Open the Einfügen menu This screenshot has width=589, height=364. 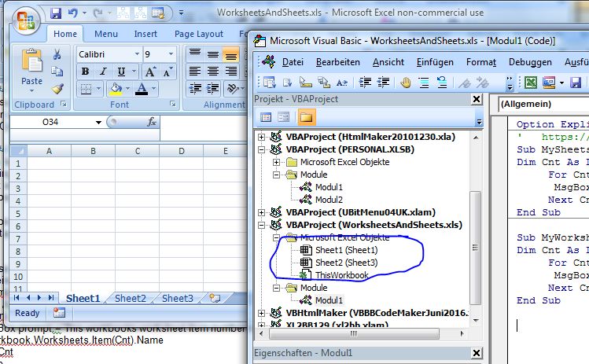tap(435, 62)
